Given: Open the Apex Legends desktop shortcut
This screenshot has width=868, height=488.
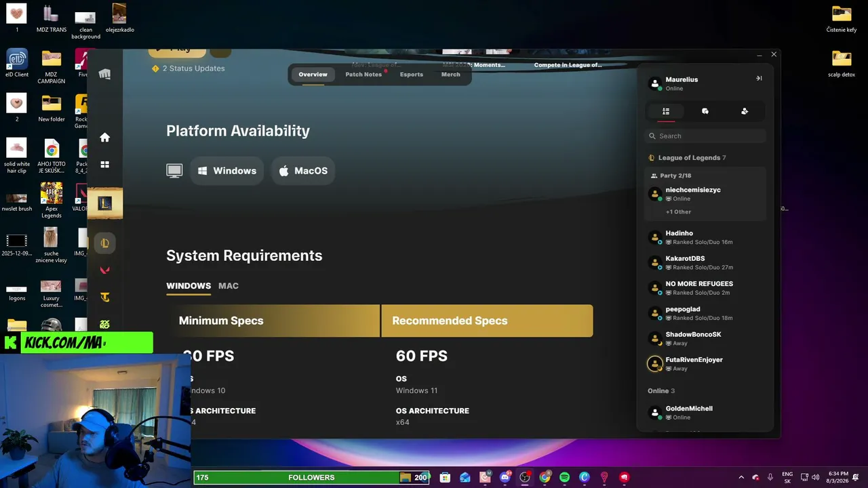Looking at the screenshot, I should click(x=52, y=200).
